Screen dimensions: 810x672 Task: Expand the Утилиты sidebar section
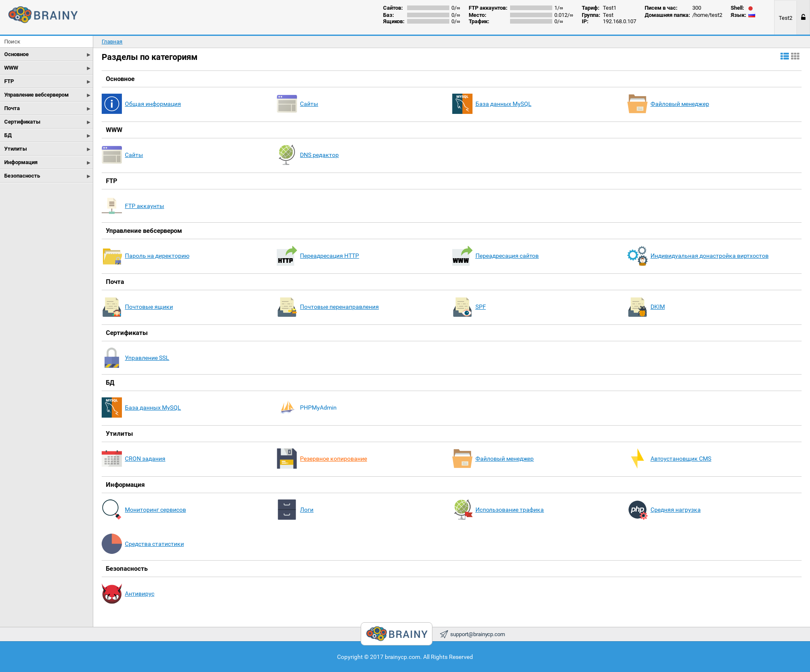point(46,149)
